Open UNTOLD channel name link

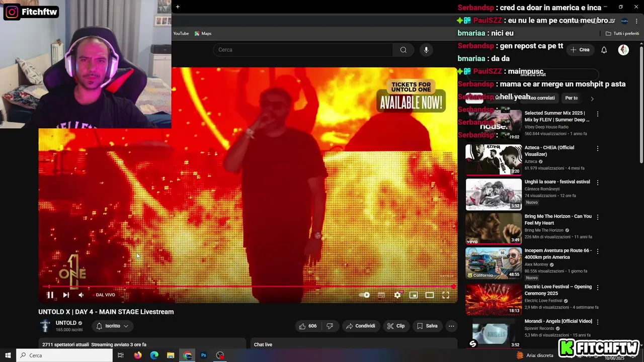[x=66, y=323]
